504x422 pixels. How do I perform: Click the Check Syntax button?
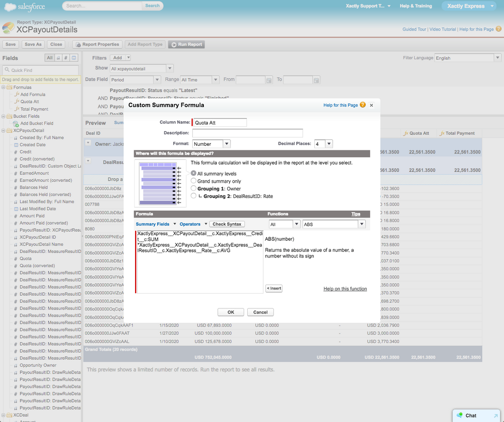click(x=227, y=224)
